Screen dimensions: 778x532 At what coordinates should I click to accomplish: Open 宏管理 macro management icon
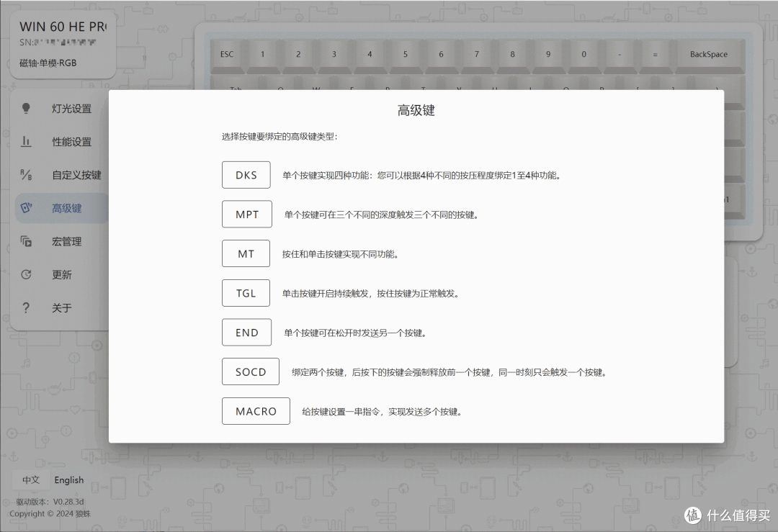point(26,241)
